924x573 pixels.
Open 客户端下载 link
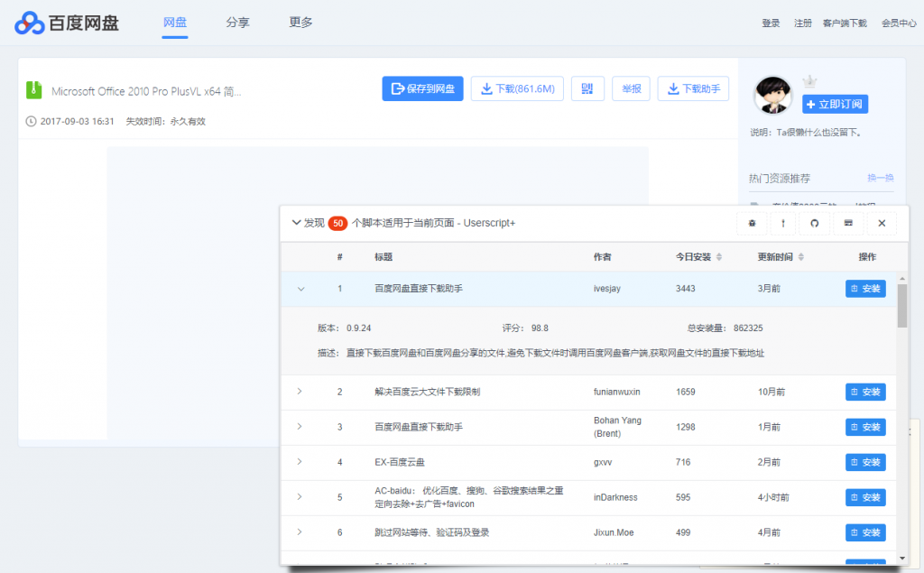(845, 23)
